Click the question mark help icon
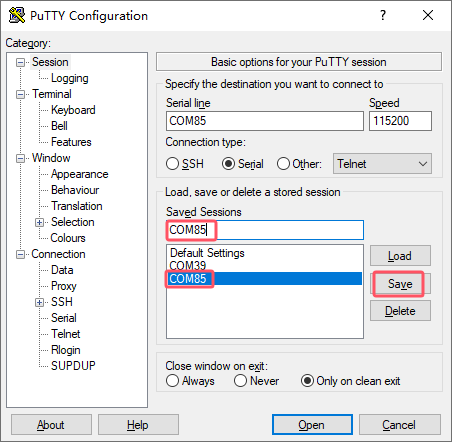Viewport: 452px width, 442px height. point(383,15)
